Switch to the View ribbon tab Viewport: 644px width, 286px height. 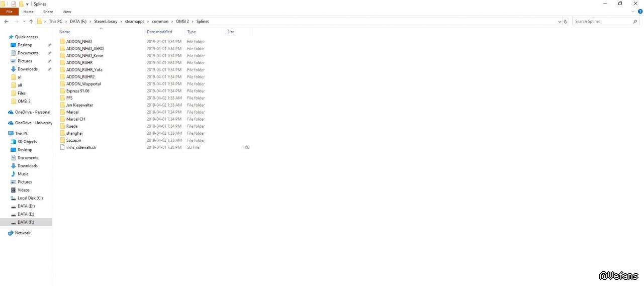[67, 12]
